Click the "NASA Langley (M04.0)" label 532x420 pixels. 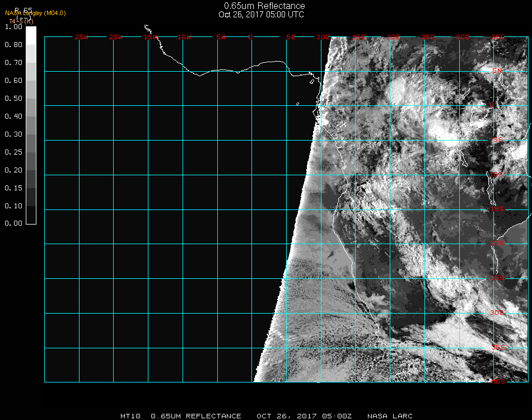(35, 13)
